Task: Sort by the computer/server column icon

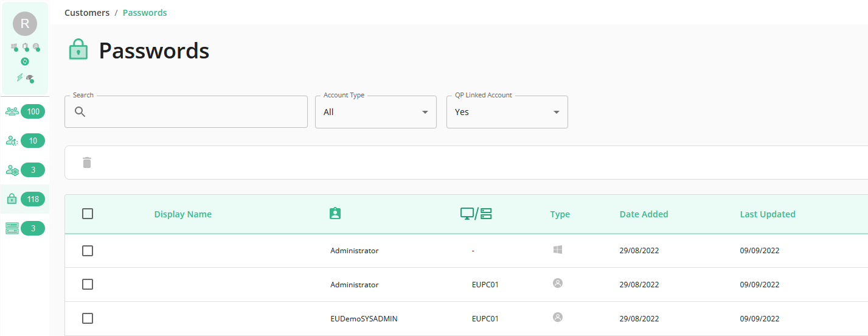Action: coord(476,214)
